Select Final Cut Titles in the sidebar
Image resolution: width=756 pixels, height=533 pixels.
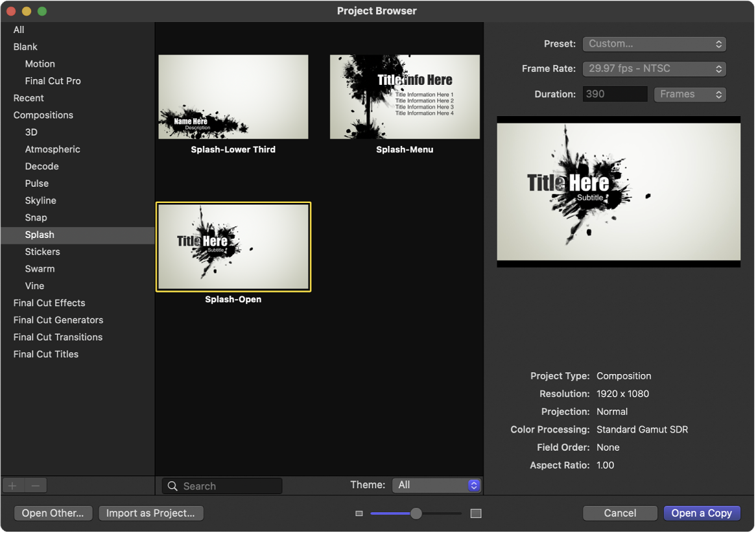[x=44, y=354]
